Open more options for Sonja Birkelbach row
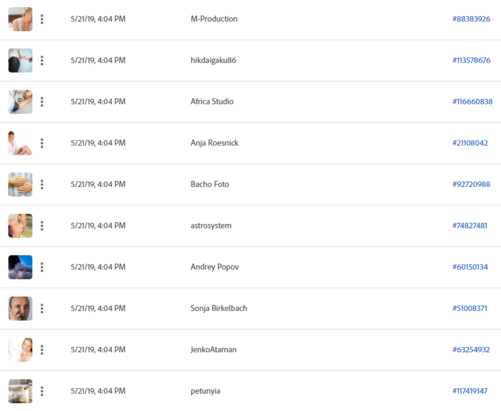This screenshot has width=501, height=411. point(42,308)
